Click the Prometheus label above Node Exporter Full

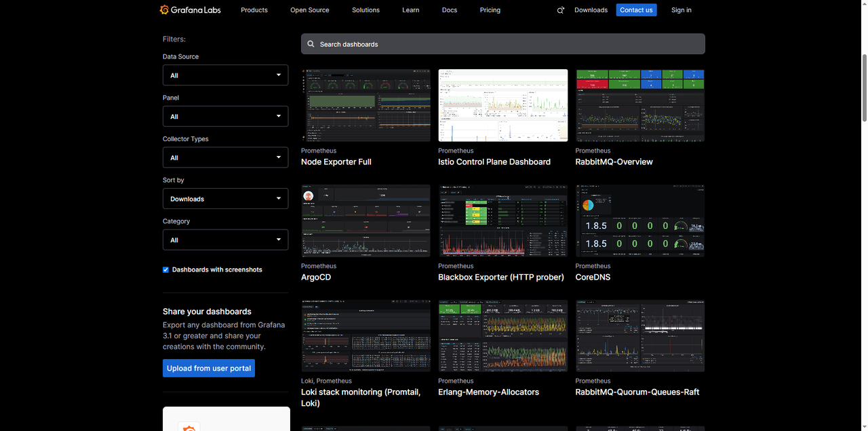[319, 151]
